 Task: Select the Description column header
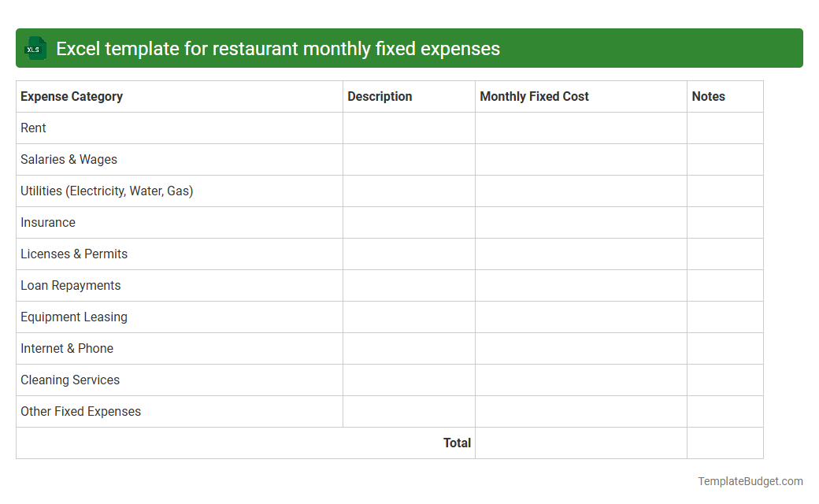[x=380, y=96]
